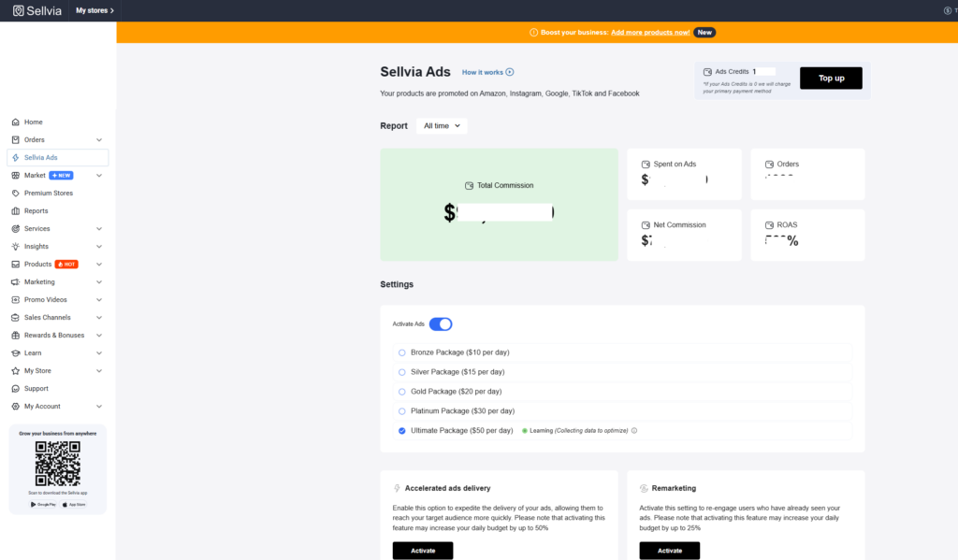Expand the Promo Videos menu chevron

[99, 299]
